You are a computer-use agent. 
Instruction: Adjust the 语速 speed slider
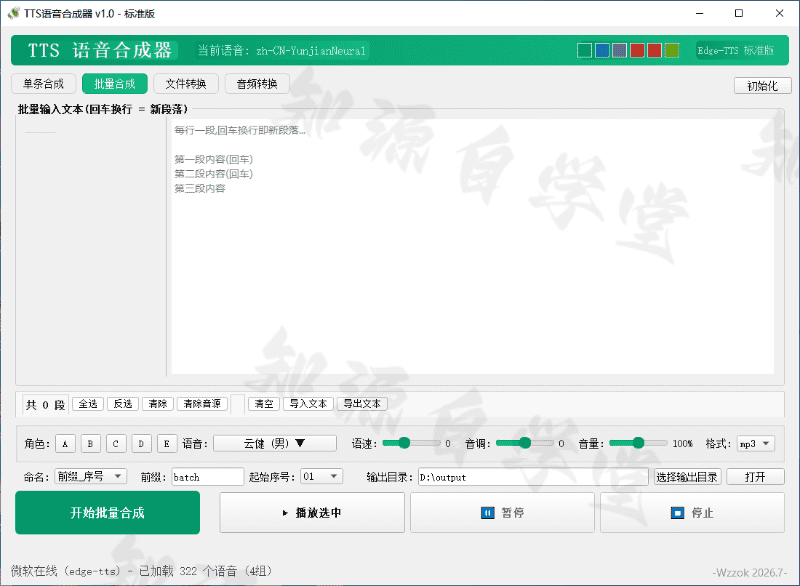pos(411,443)
